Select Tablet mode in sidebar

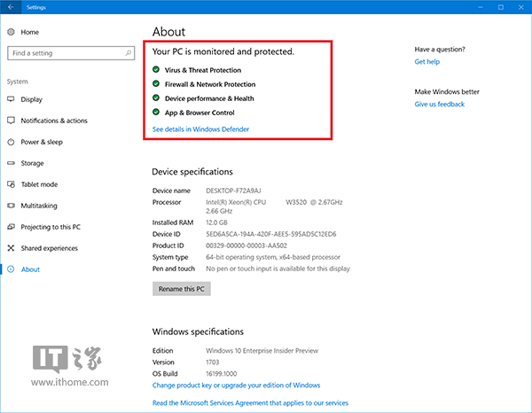(39, 184)
